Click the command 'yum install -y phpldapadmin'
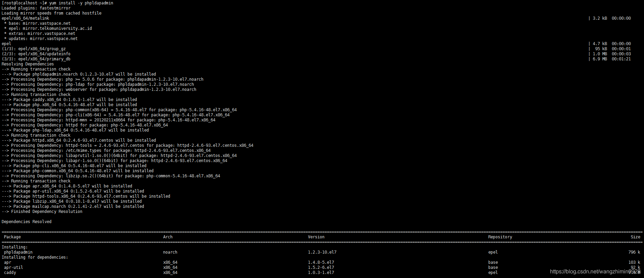The height and width of the screenshot is (278, 644). [81, 3]
